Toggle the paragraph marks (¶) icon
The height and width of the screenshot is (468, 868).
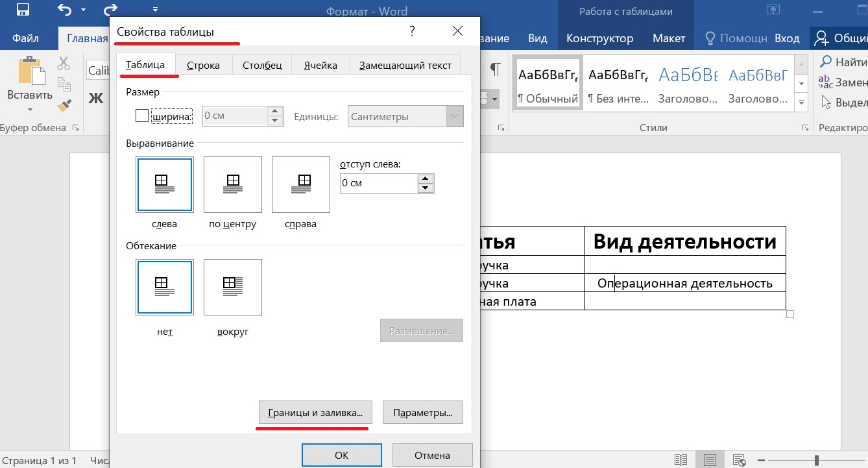496,69
